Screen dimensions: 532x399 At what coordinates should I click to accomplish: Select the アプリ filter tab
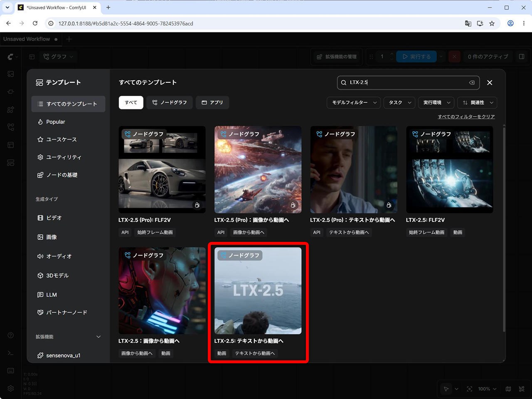(x=212, y=103)
